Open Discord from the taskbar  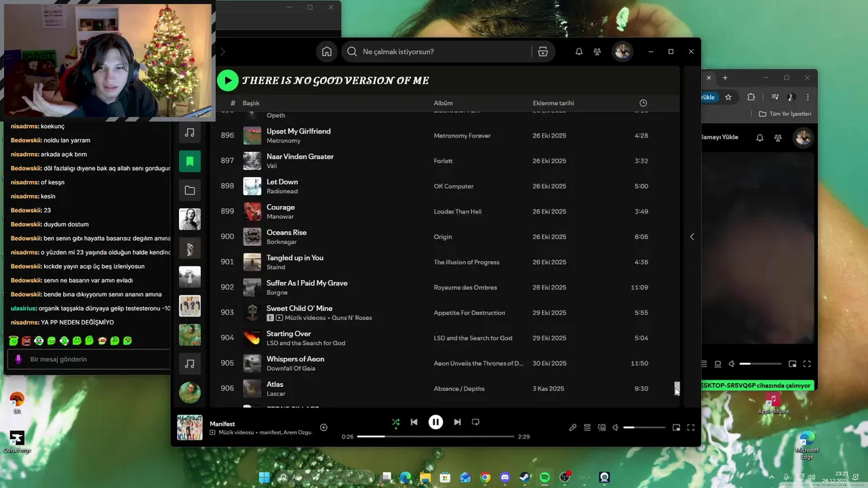505,478
